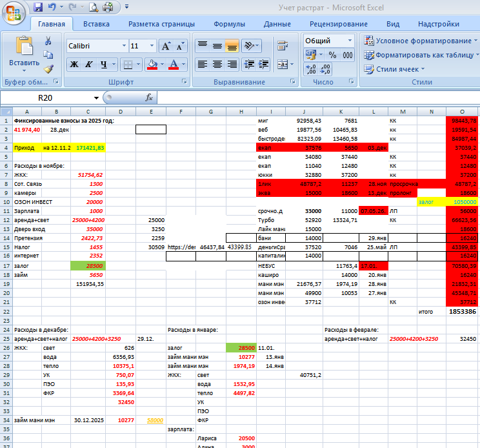Image resolution: width=480 pixels, height=448 pixels.
Task: Open the Name Box dropdown arrow
Action: [97, 98]
